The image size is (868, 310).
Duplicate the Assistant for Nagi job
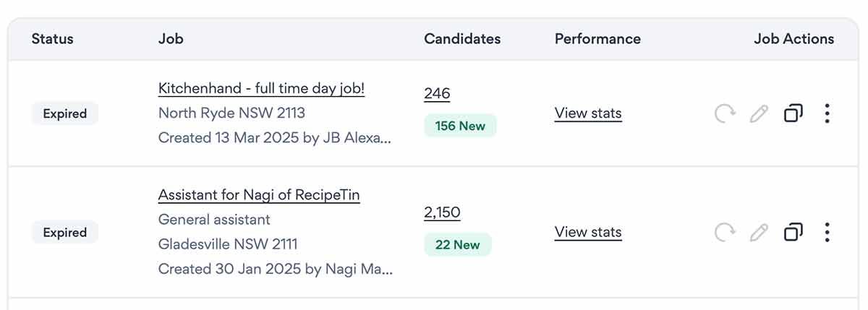793,232
